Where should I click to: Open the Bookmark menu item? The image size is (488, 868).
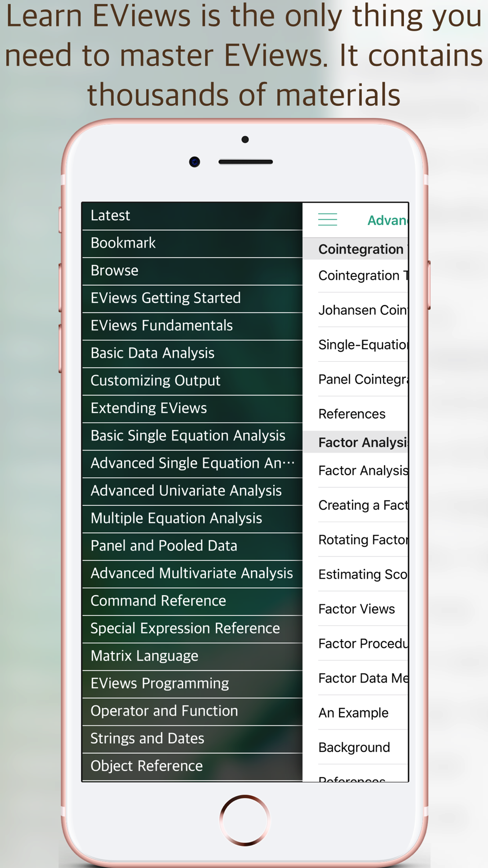coord(192,243)
